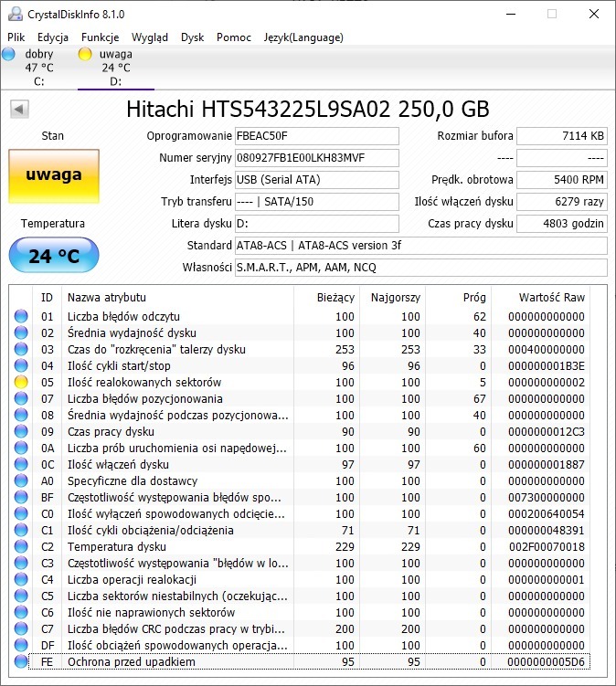Click the blue status icon for attribute 09
Viewport: 616px width, 686px height.
(x=21, y=431)
